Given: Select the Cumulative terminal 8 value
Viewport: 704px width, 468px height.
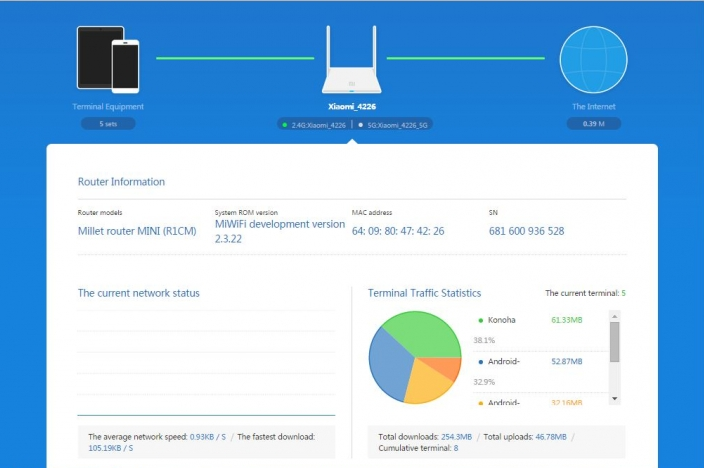Looking at the screenshot, I should [456, 448].
